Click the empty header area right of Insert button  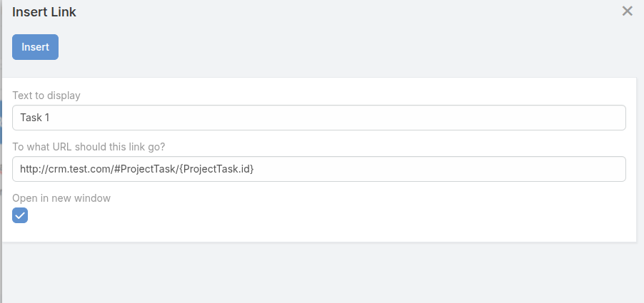(x=321, y=47)
